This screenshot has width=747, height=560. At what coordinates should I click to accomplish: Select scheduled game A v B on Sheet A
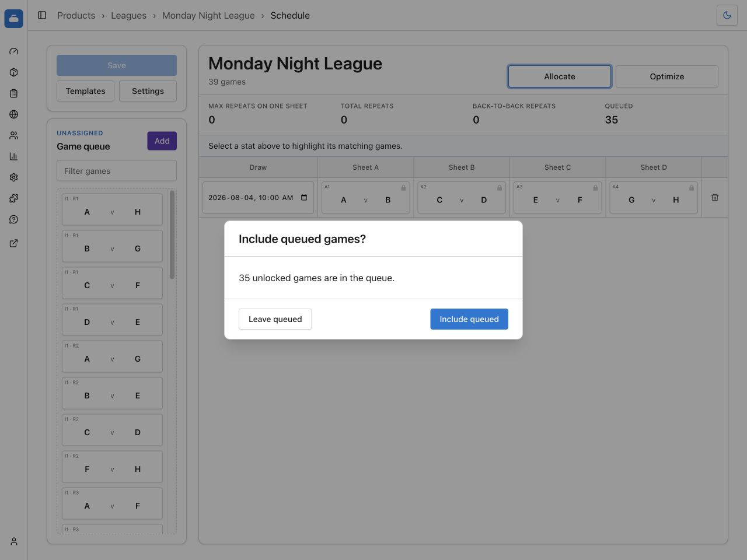(365, 198)
